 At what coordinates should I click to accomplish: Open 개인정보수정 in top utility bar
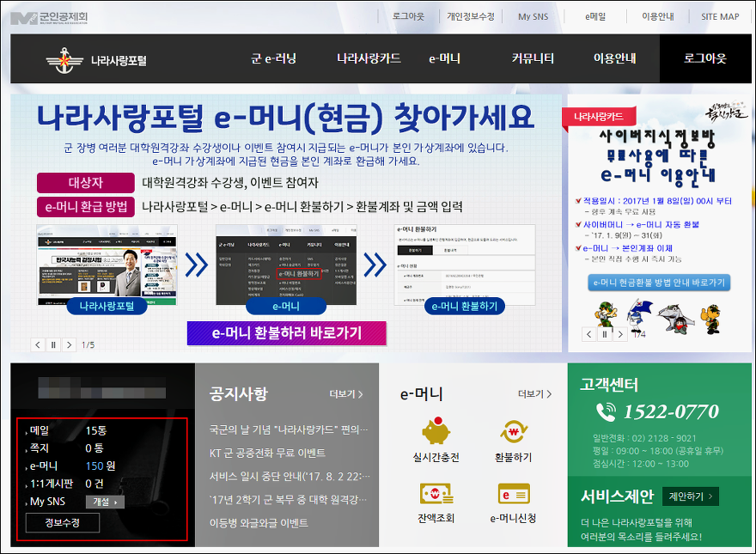pyautogui.click(x=471, y=16)
